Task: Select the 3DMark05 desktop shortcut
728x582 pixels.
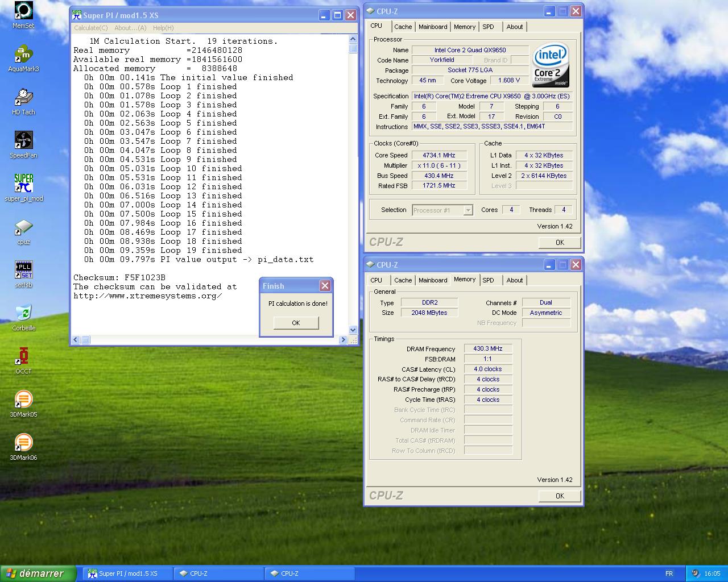Action: coord(23,404)
